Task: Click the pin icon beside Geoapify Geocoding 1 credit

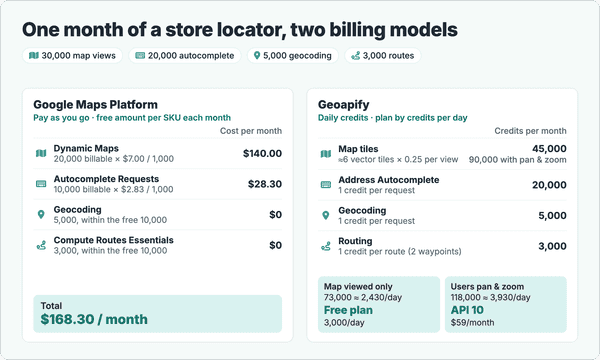Action: pyautogui.click(x=326, y=215)
